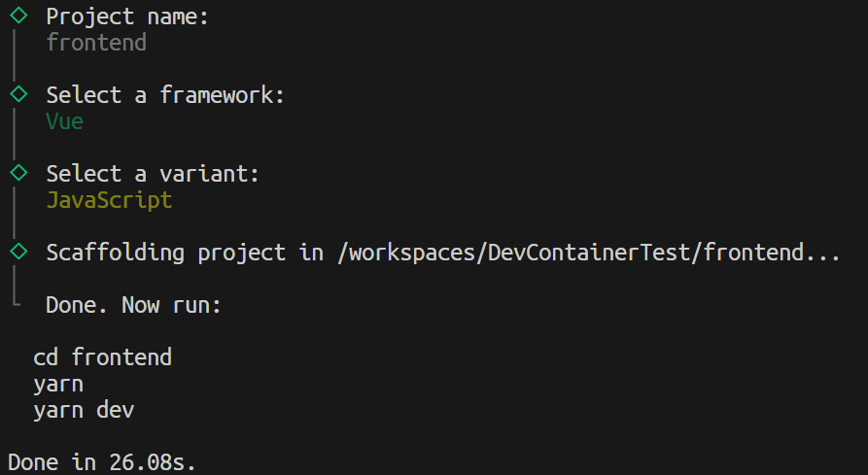The width and height of the screenshot is (868, 475).
Task: Click the "yarn dev" command line
Action: click(x=84, y=410)
